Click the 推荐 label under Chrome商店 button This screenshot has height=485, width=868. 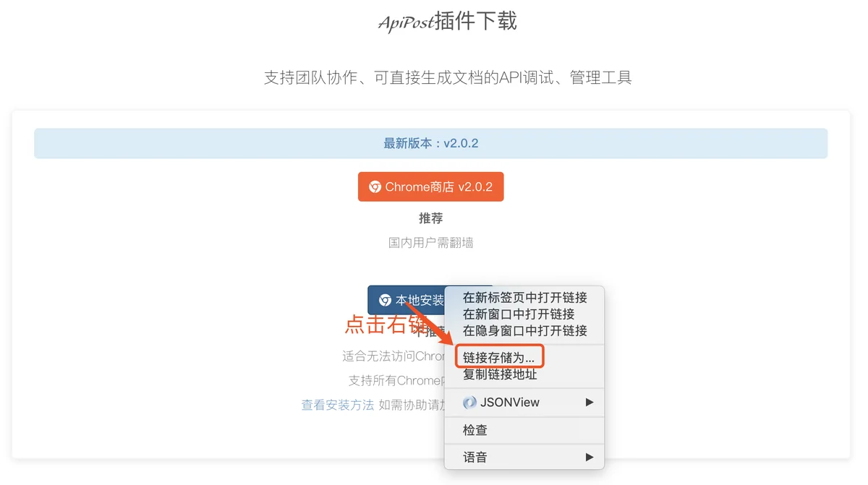click(x=430, y=218)
